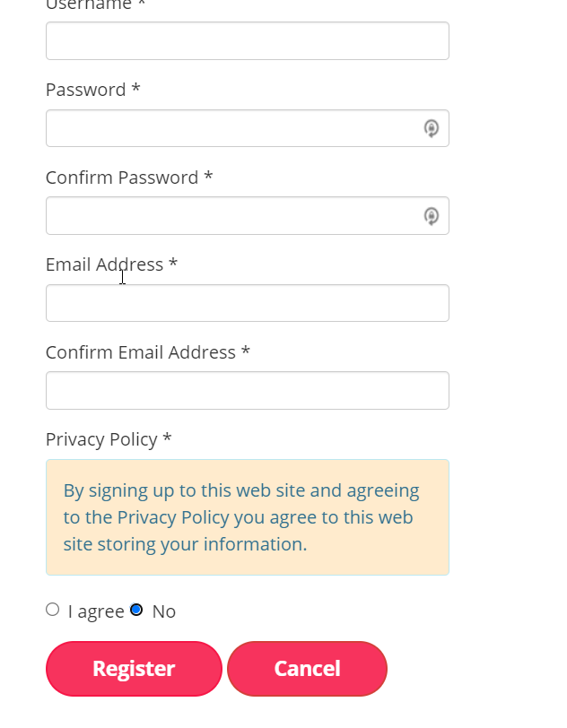Focus the Email Address input field
Viewport: 567px width, 728px height.
point(247,303)
